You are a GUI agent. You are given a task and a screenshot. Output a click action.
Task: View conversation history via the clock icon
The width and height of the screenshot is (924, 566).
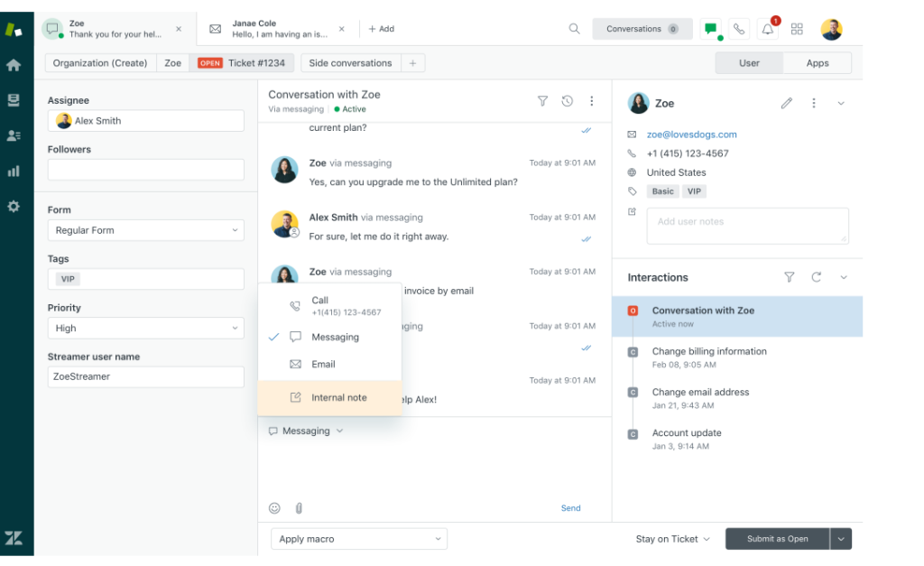[568, 101]
